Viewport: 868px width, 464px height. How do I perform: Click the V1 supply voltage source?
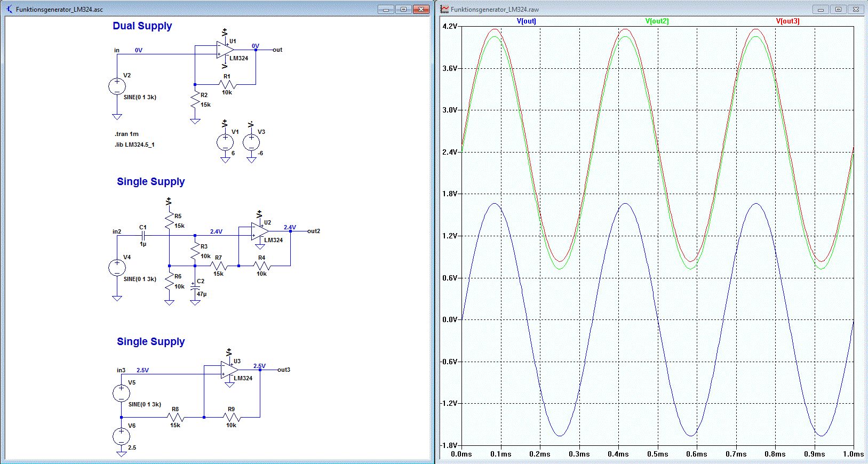[225, 142]
